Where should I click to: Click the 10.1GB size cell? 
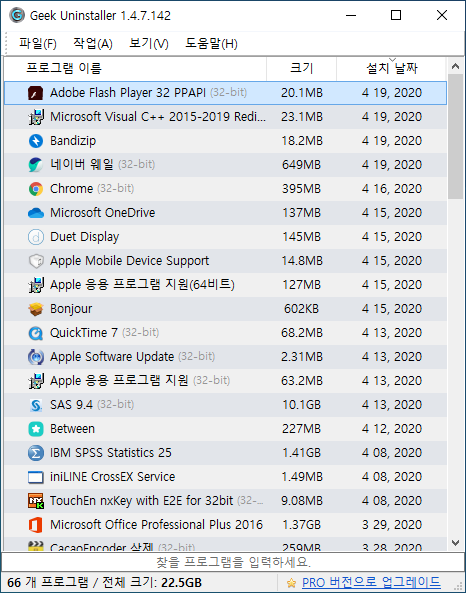click(x=301, y=405)
